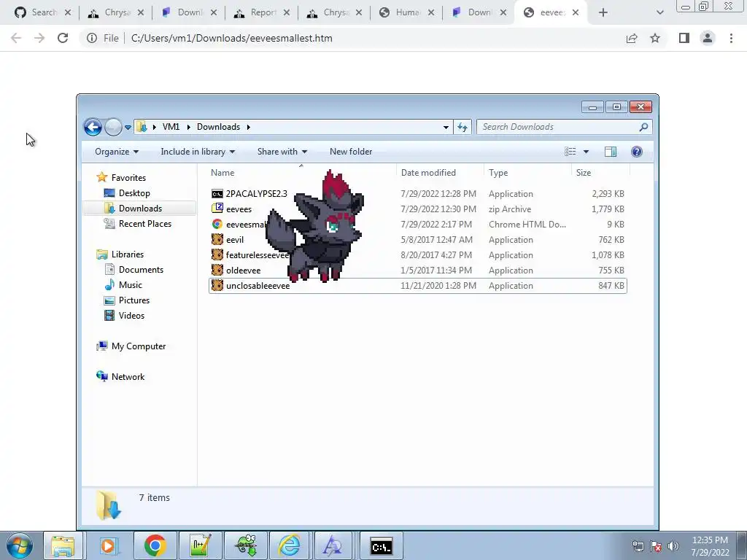The height and width of the screenshot is (560, 747).
Task: Click the Change your view icon
Action: [x=570, y=152]
